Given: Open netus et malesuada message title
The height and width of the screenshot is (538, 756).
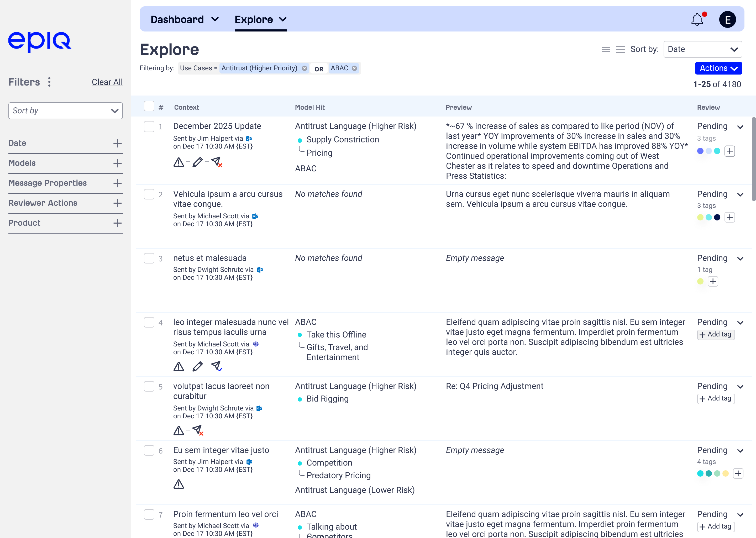Looking at the screenshot, I should [x=210, y=258].
